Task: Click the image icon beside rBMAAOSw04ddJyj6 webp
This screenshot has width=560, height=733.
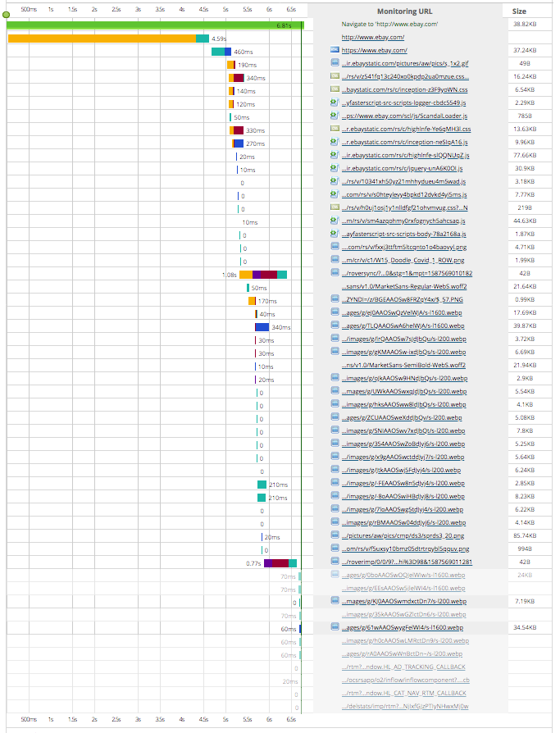Action: coord(335,521)
